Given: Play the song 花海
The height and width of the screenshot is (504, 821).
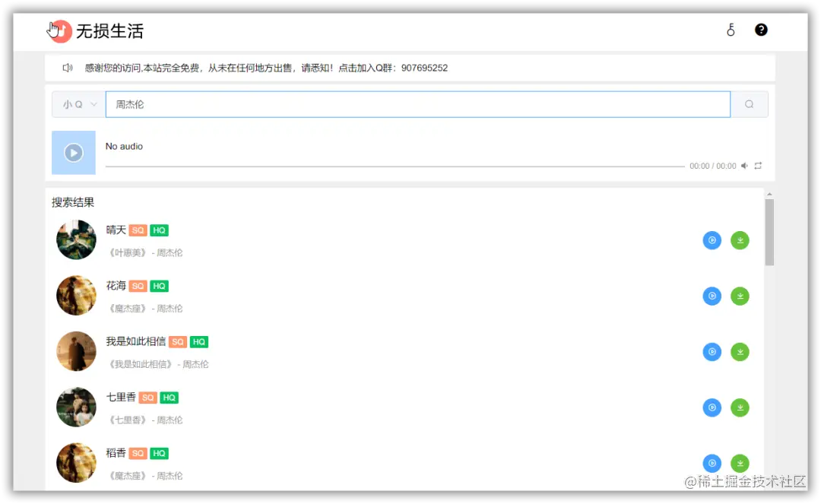Looking at the screenshot, I should point(712,296).
